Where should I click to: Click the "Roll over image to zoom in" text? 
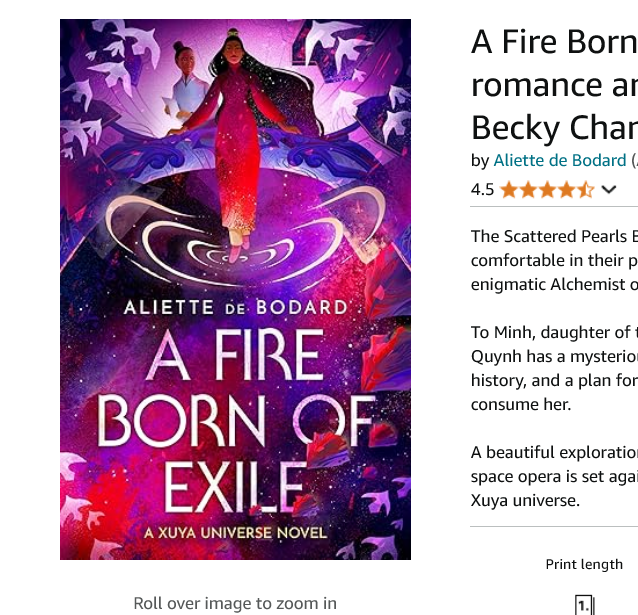coord(235,603)
